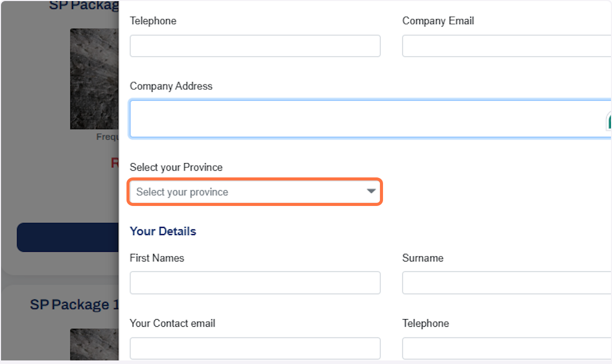Click the Your Details section heading
612x364 pixels.
tap(163, 231)
